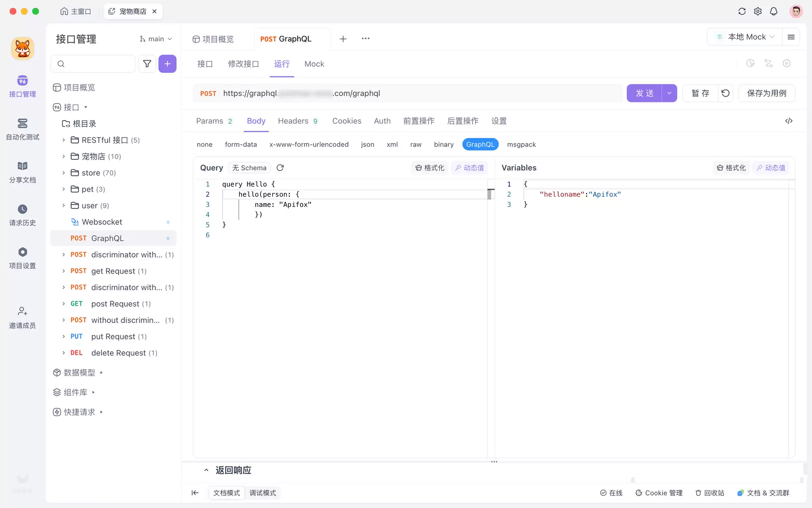Open the 前置操作 tab
812x508 pixels.
(x=419, y=121)
